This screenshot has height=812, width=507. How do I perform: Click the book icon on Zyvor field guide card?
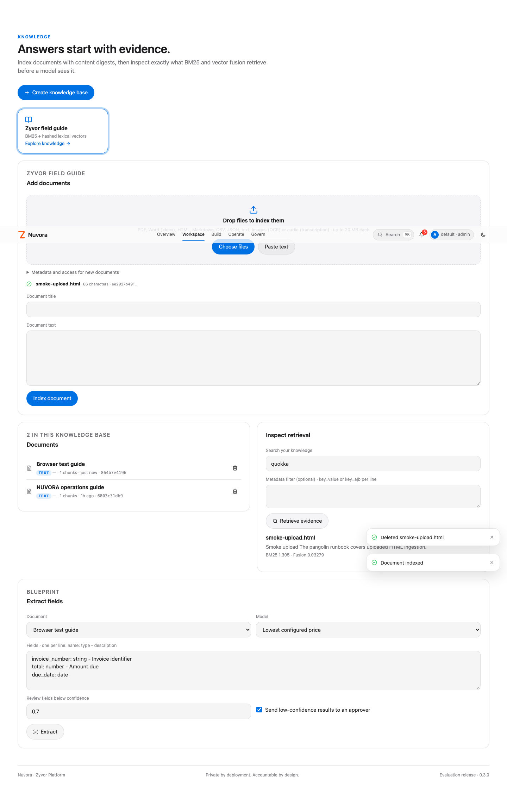29,120
